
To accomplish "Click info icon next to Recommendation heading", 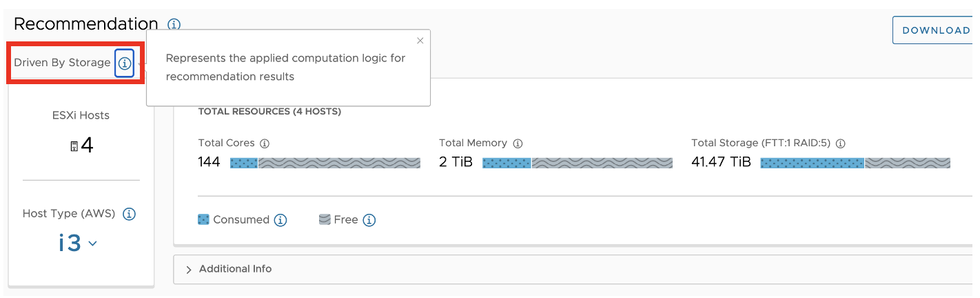I will click(174, 25).
